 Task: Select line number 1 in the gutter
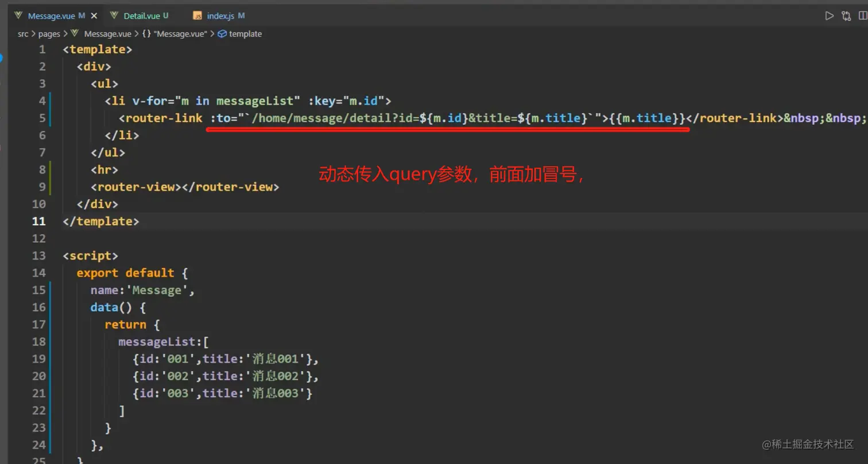point(42,49)
